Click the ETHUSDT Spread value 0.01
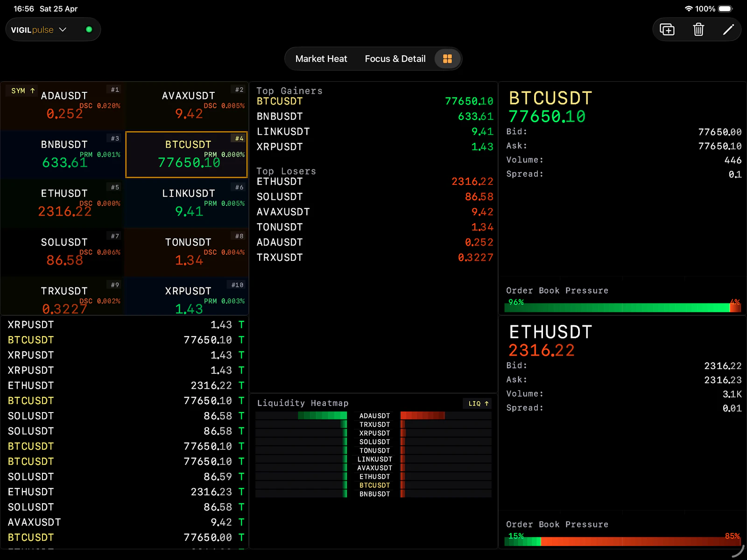The width and height of the screenshot is (747, 560). point(732,408)
